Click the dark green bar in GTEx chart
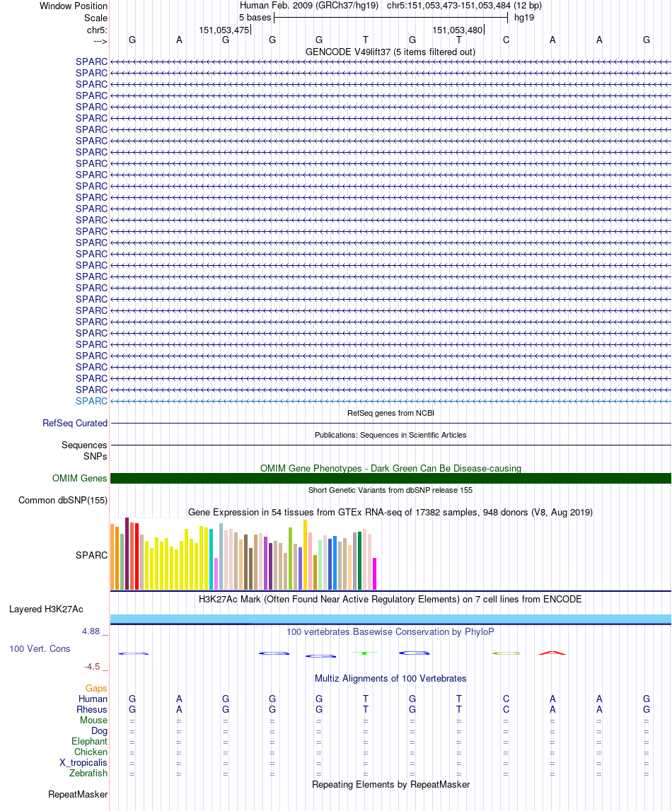This screenshot has width=672, height=811. pyautogui.click(x=359, y=561)
